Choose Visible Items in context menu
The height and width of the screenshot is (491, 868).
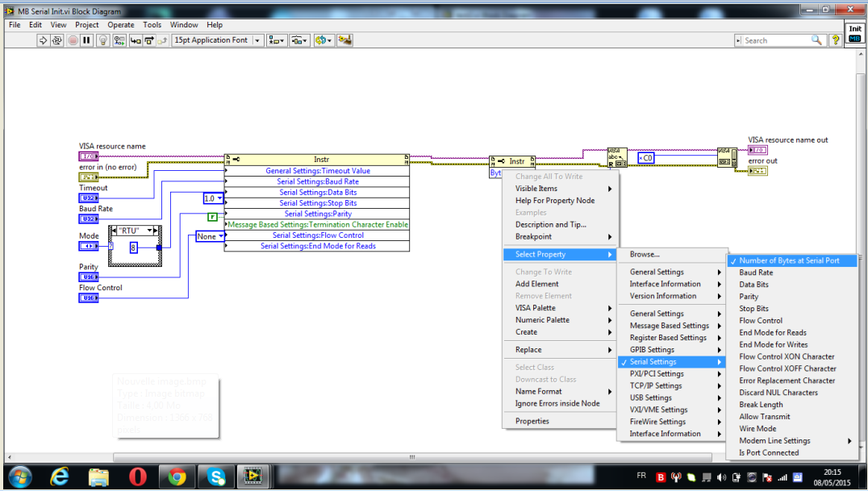click(560, 188)
